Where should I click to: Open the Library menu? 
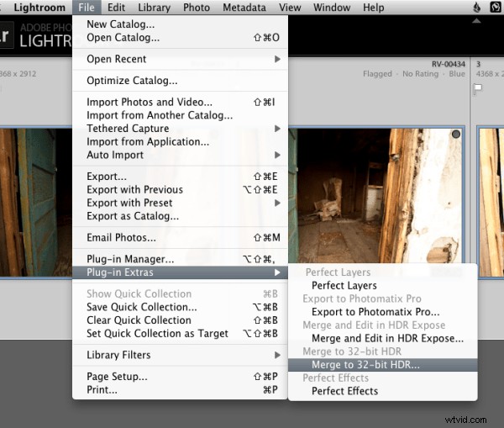(x=154, y=7)
